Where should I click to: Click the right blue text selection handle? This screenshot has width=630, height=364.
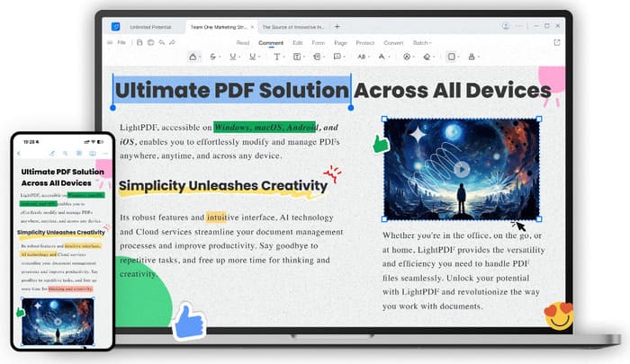pyautogui.click(x=351, y=108)
